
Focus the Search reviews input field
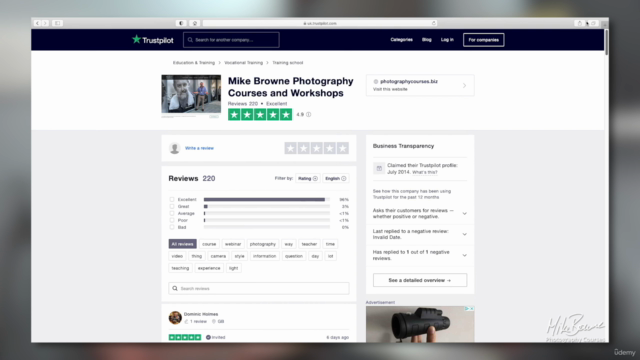(x=259, y=289)
